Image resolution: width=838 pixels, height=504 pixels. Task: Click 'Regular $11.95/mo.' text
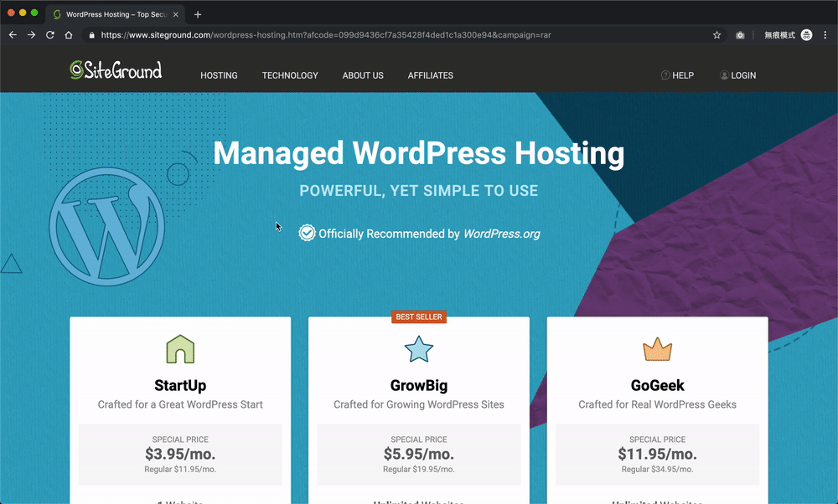coord(180,470)
